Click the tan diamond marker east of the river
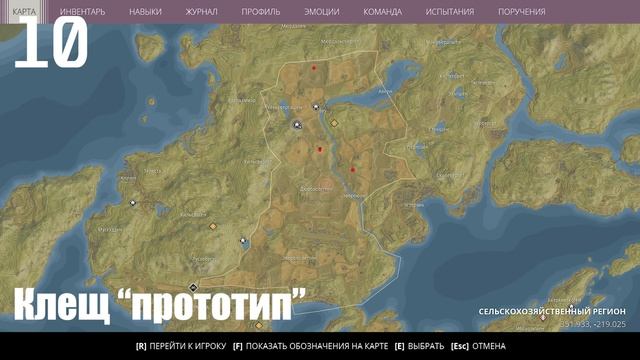Image resolution: width=640 pixels, height=360 pixels. coord(334,123)
